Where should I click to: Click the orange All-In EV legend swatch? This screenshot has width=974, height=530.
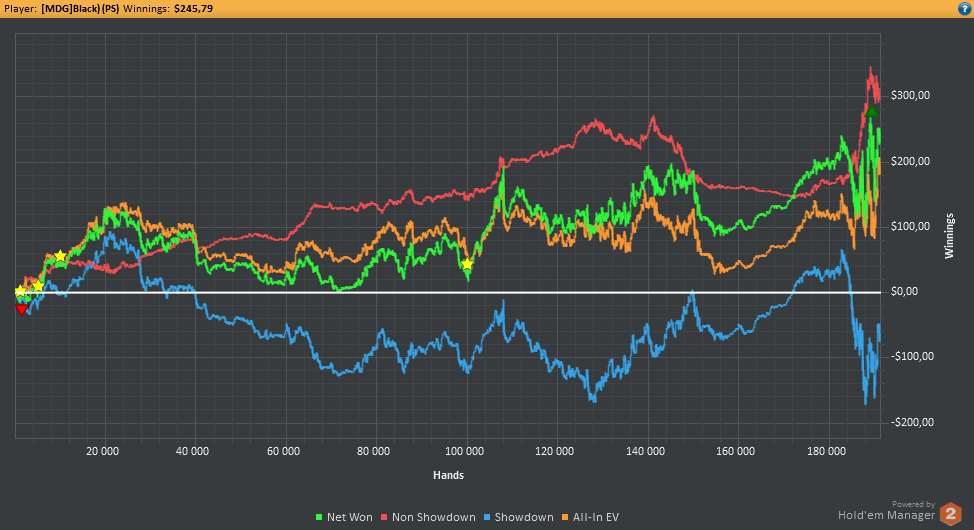click(x=565, y=517)
